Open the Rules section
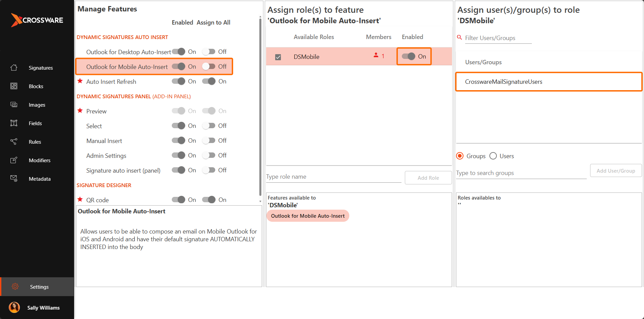This screenshot has width=644, height=319. click(x=35, y=142)
